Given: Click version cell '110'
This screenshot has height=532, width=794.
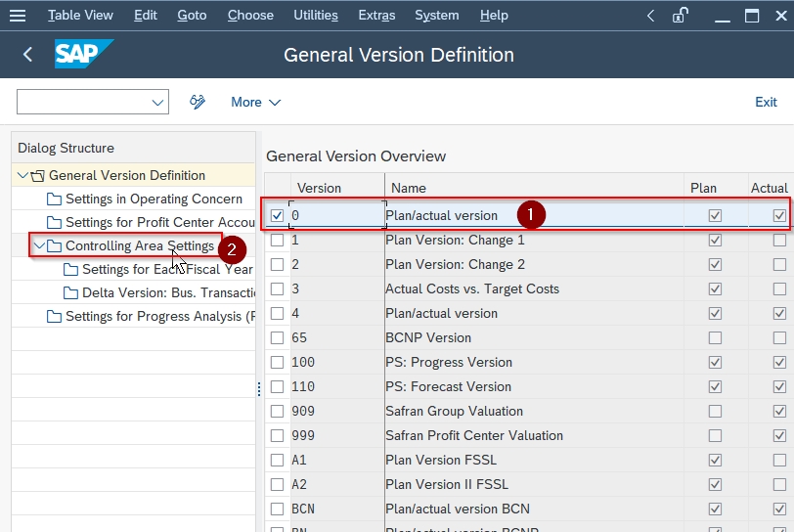Looking at the screenshot, I should pos(337,386).
